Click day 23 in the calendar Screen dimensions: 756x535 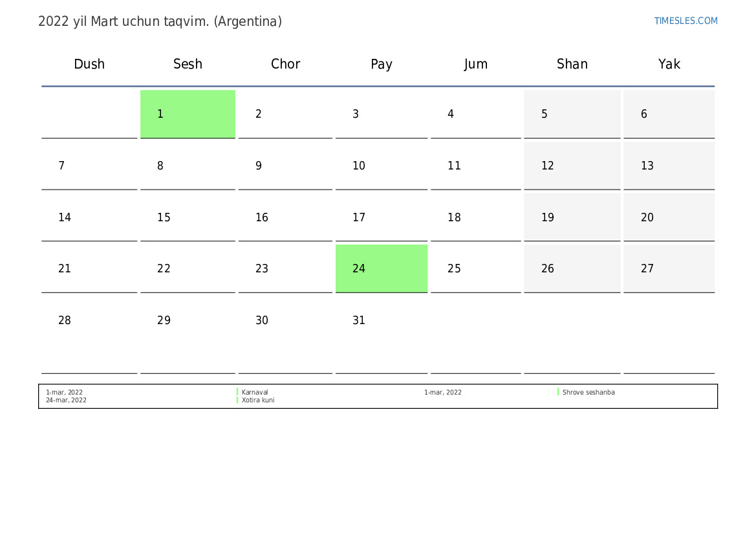[x=285, y=268]
